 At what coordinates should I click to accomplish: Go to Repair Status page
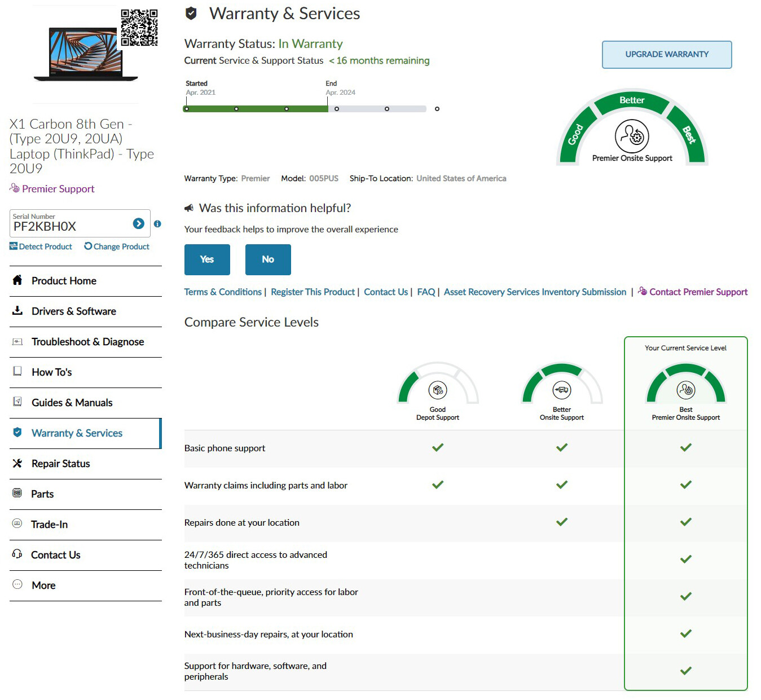(61, 464)
